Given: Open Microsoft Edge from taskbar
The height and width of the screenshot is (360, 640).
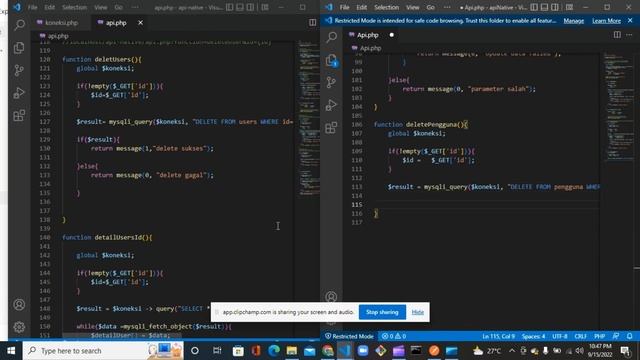Looking at the screenshot, I should coord(274,351).
